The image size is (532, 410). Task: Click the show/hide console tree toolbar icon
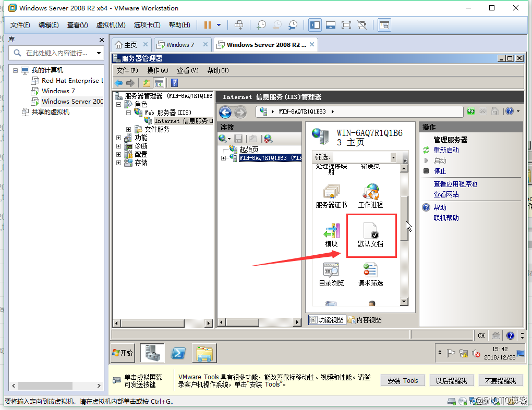click(x=159, y=83)
